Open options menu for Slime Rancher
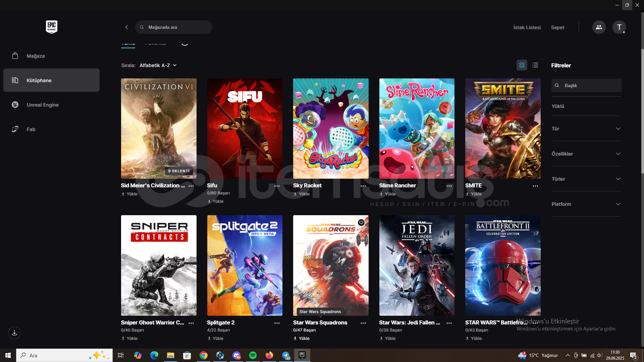 pyautogui.click(x=449, y=186)
